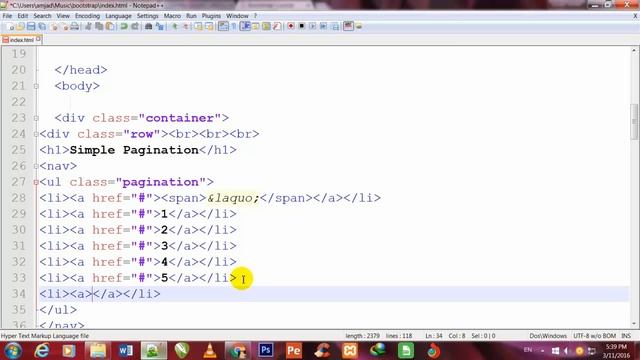
Task: Click the Open file toolbar icon
Action: tap(20, 27)
